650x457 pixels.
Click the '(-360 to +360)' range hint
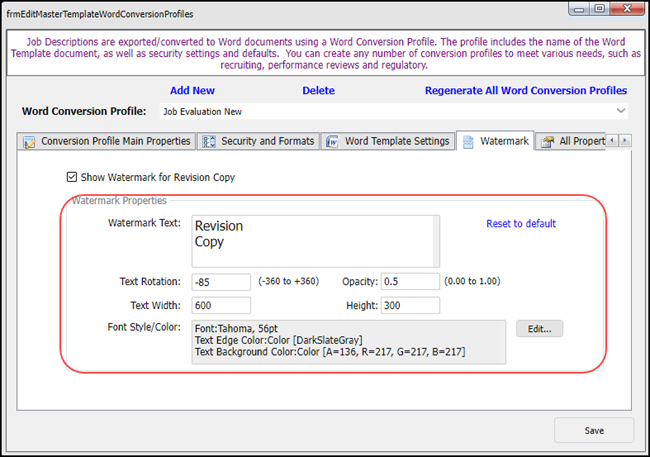(289, 281)
